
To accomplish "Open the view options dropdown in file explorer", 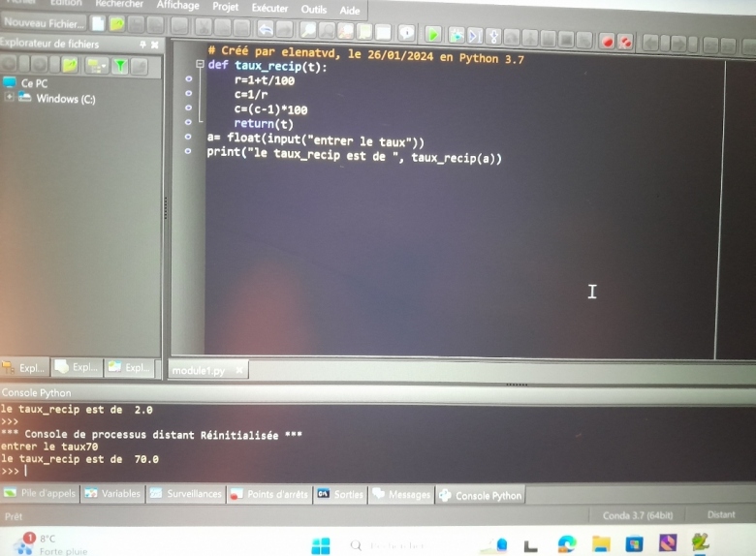I will [x=95, y=65].
